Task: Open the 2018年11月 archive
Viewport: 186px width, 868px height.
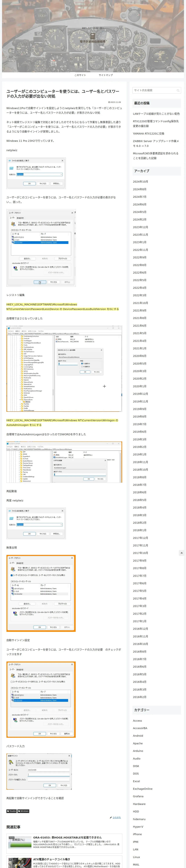Action: coord(140,462)
